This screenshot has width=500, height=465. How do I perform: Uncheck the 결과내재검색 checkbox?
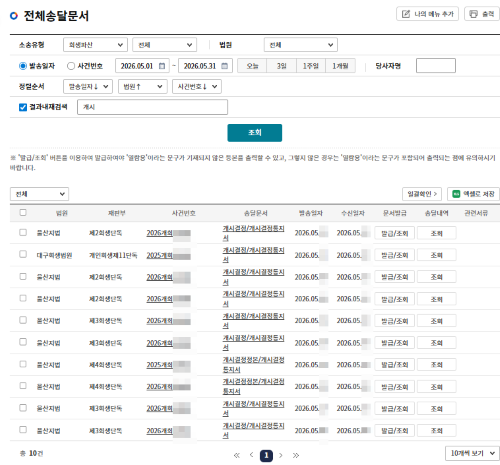pyautogui.click(x=23, y=107)
